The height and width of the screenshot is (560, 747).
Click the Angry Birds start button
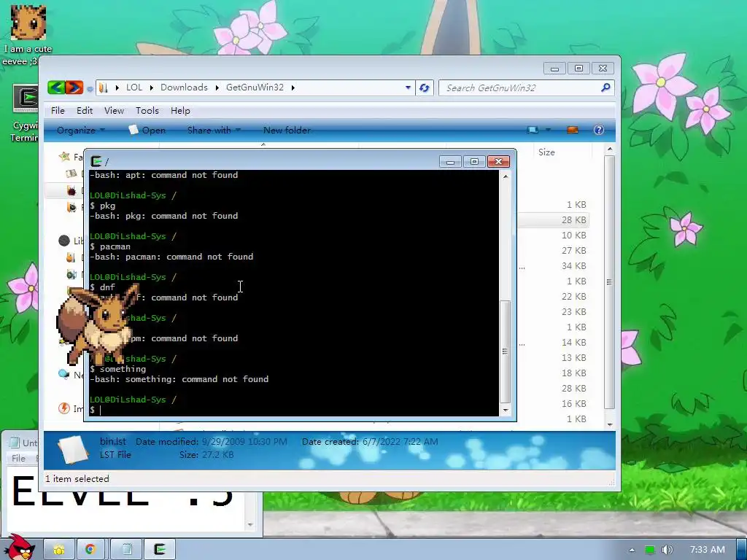point(20,547)
